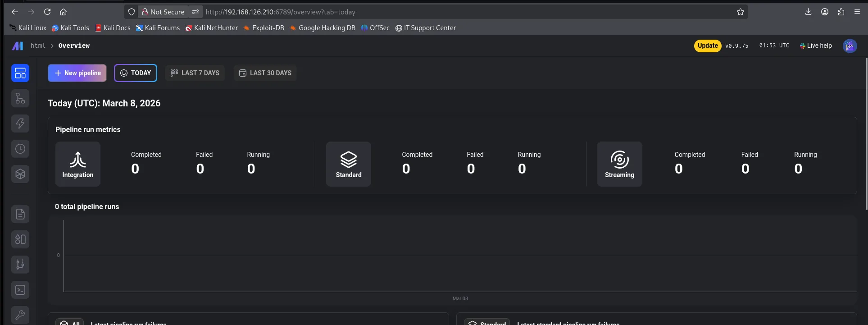Click the Overview breadcrumb

(74, 46)
